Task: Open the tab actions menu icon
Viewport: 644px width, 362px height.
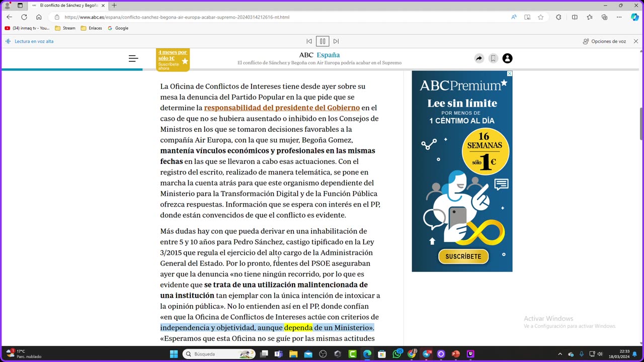Action: tap(20, 6)
